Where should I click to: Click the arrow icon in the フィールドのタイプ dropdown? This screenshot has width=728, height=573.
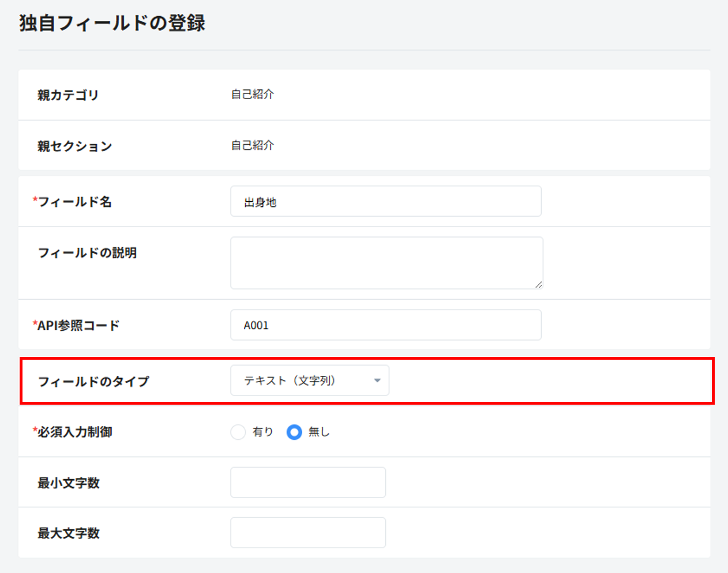377,380
